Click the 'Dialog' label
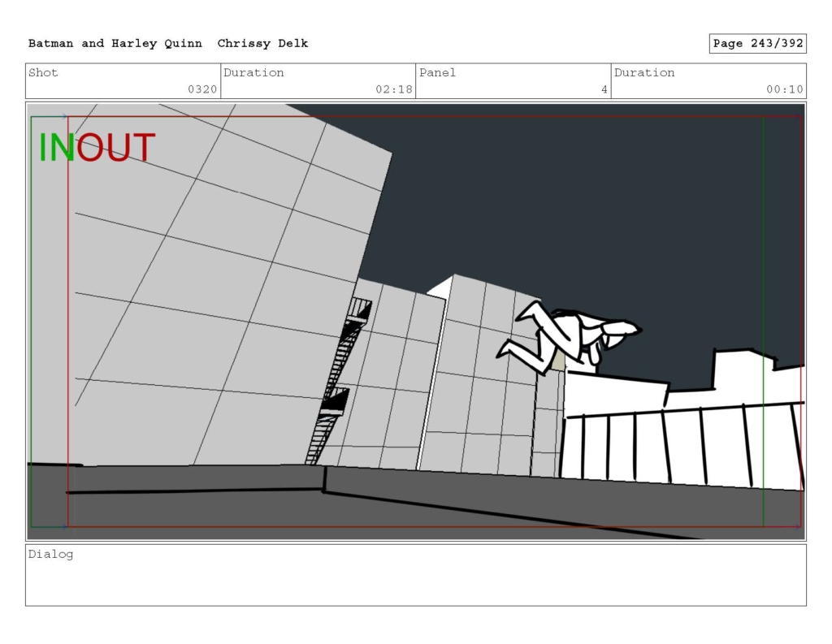The width and height of the screenshot is (832, 644). [x=50, y=555]
